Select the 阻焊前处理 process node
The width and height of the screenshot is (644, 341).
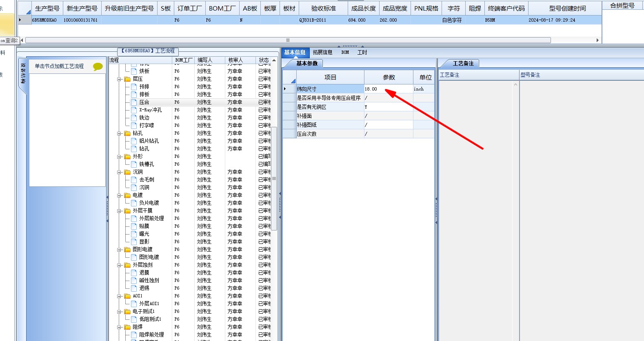(151, 335)
